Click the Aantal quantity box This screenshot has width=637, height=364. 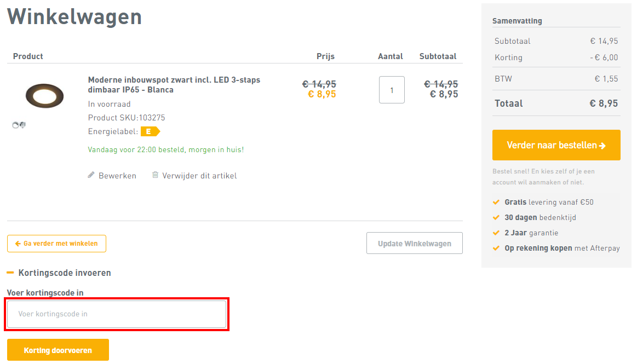(392, 90)
